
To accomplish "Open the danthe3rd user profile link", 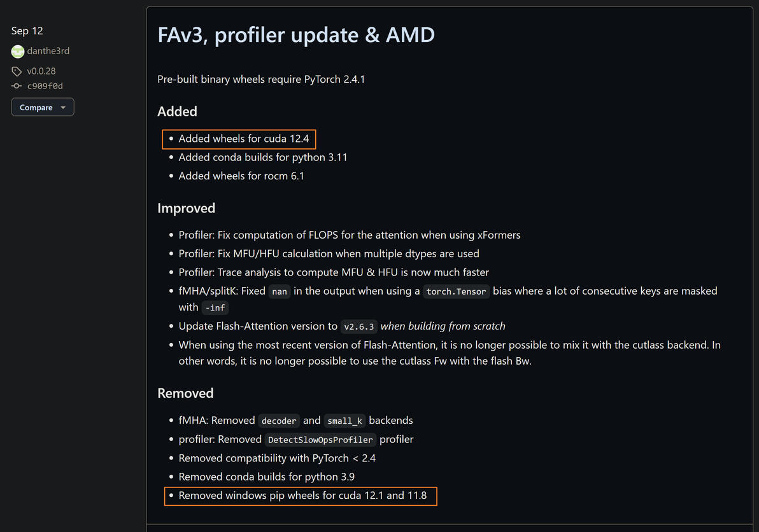I will pyautogui.click(x=48, y=51).
